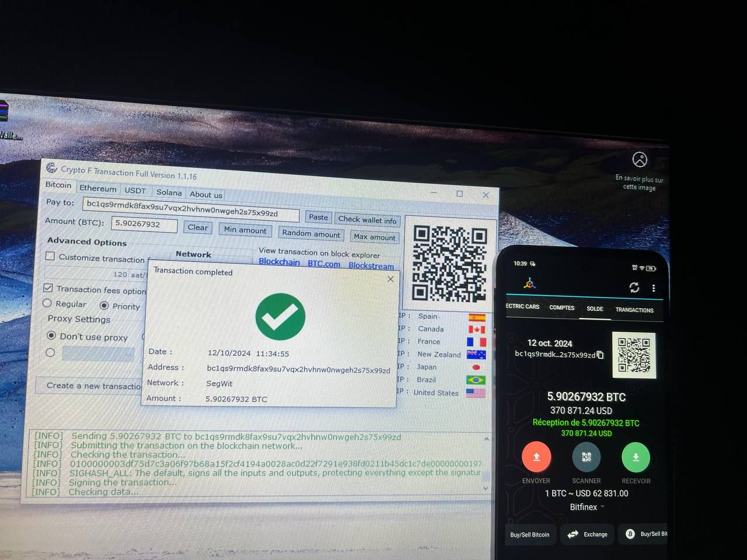This screenshot has width=747, height=560.
Task: Click the large QR code in the desktop window
Action: point(449,263)
